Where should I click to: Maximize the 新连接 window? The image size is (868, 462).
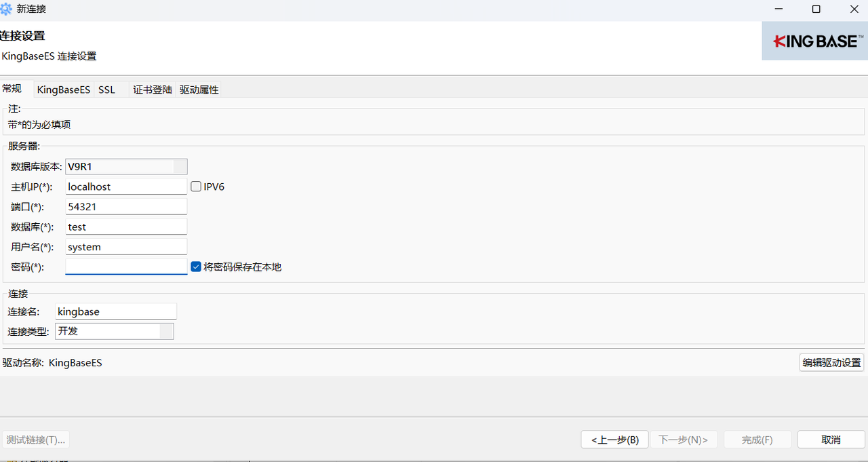pyautogui.click(x=816, y=9)
